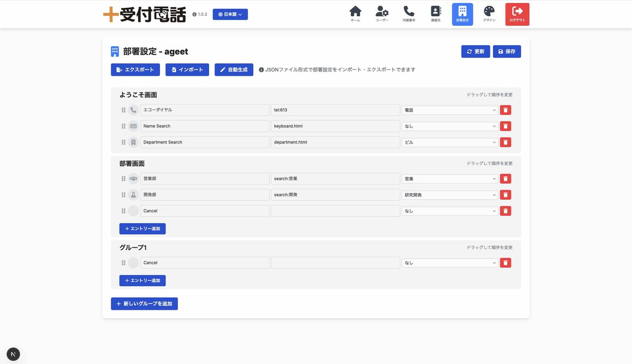Click the version 1.0.3 info icon

pyautogui.click(x=194, y=15)
